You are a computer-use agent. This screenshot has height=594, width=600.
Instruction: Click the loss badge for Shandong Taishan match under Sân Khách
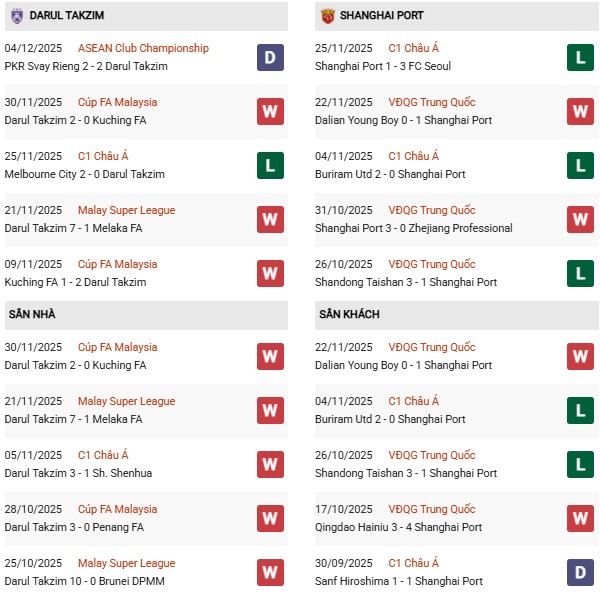pyautogui.click(x=580, y=464)
